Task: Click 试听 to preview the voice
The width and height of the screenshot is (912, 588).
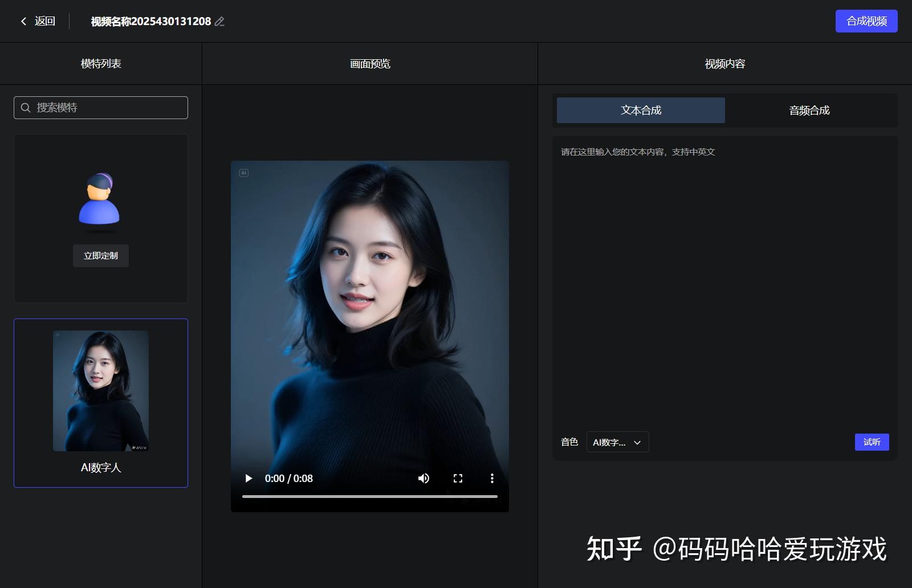Action: (872, 442)
